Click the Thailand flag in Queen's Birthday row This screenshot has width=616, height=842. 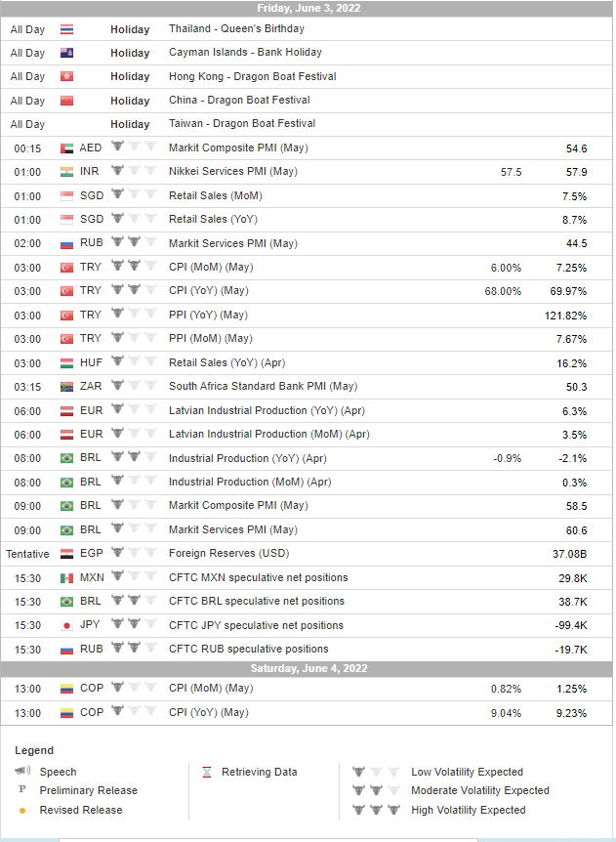[x=66, y=29]
